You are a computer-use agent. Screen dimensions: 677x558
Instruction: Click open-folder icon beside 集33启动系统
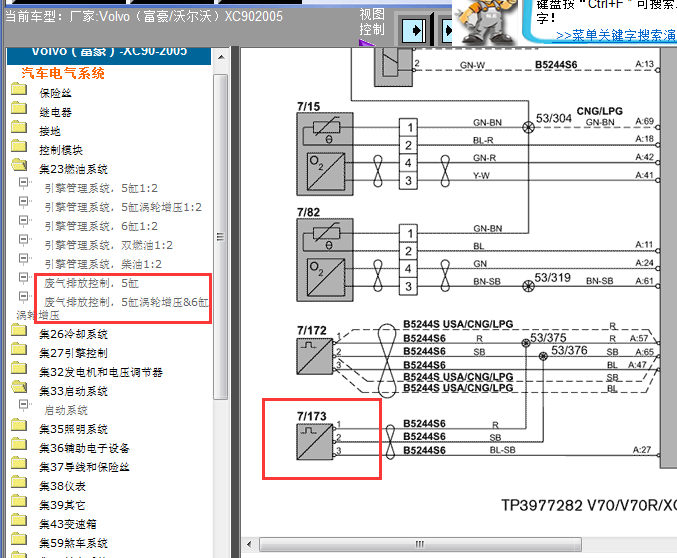19,387
